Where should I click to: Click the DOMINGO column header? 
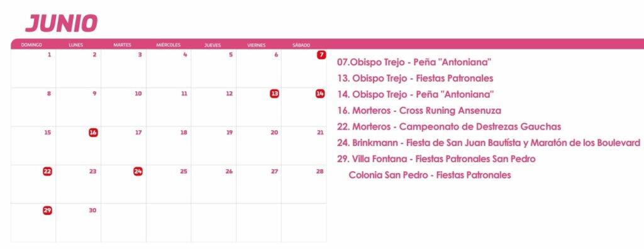pyautogui.click(x=31, y=45)
